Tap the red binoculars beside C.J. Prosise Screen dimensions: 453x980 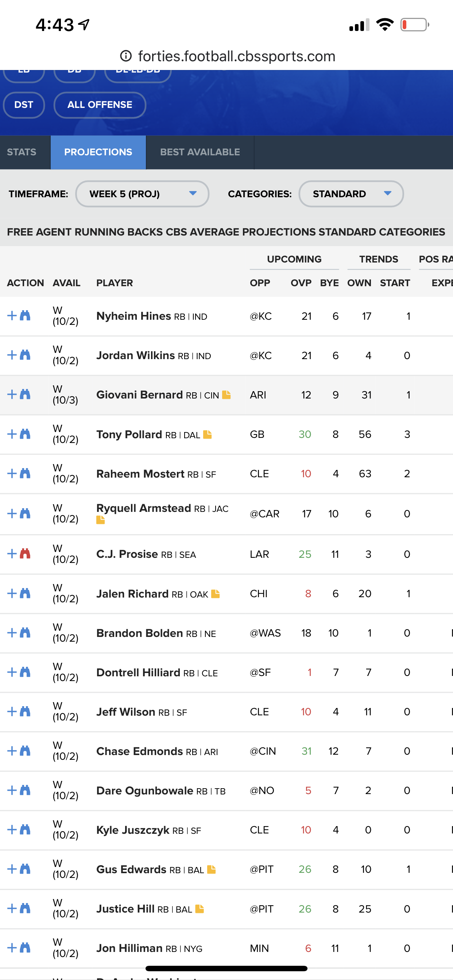tap(25, 553)
